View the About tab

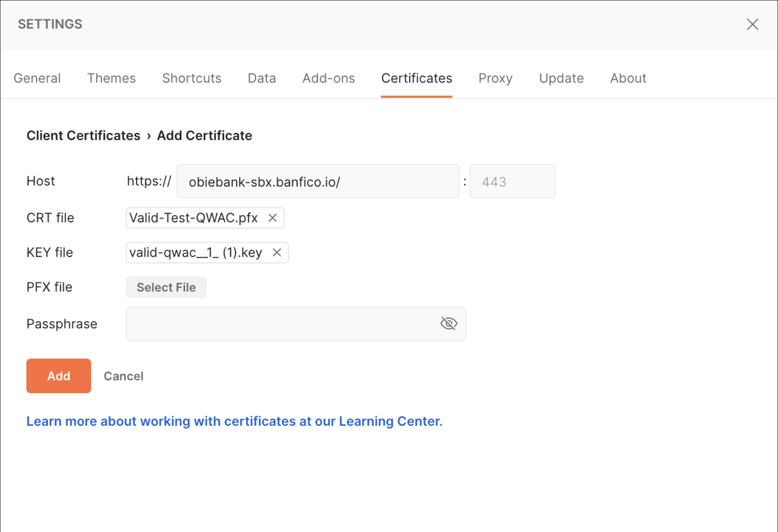tap(628, 78)
